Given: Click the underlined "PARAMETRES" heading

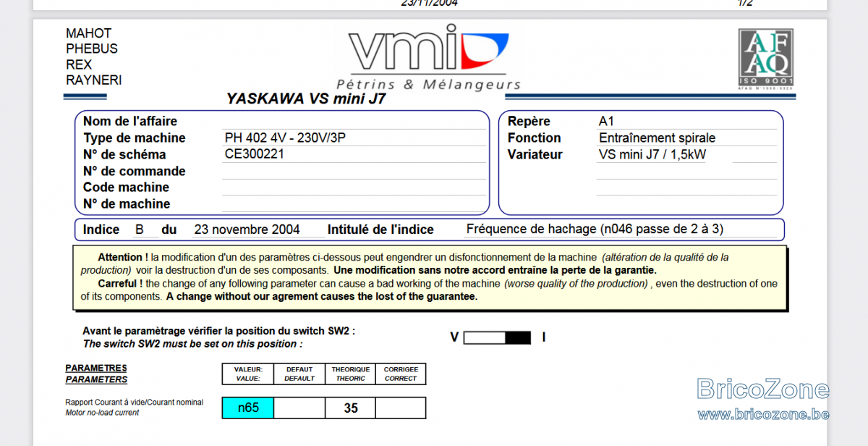Looking at the screenshot, I should tap(96, 368).
